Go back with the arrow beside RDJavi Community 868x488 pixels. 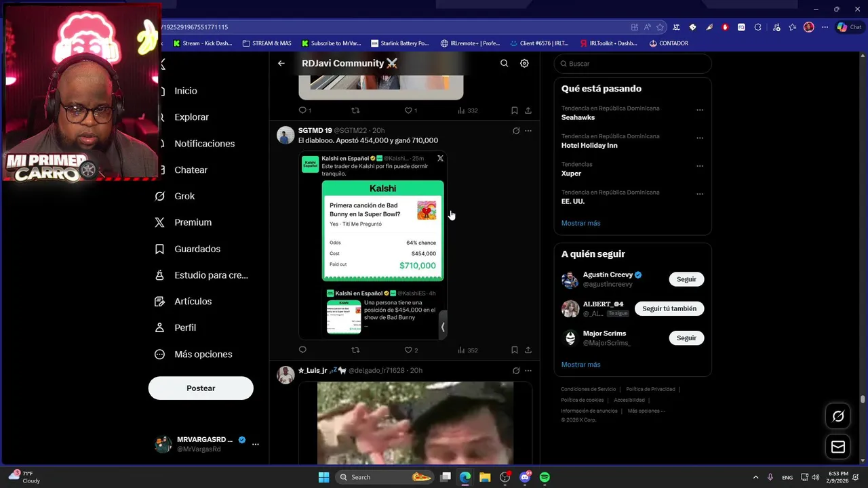(281, 63)
